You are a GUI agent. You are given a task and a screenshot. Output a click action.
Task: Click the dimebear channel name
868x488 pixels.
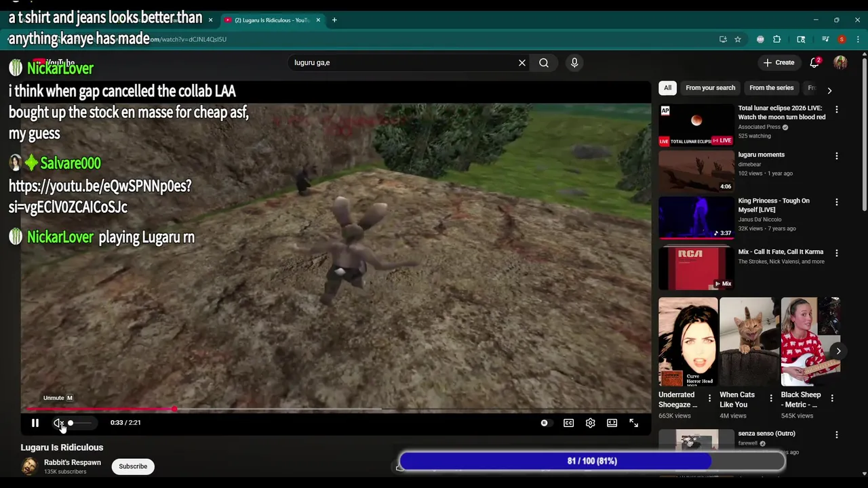point(749,164)
